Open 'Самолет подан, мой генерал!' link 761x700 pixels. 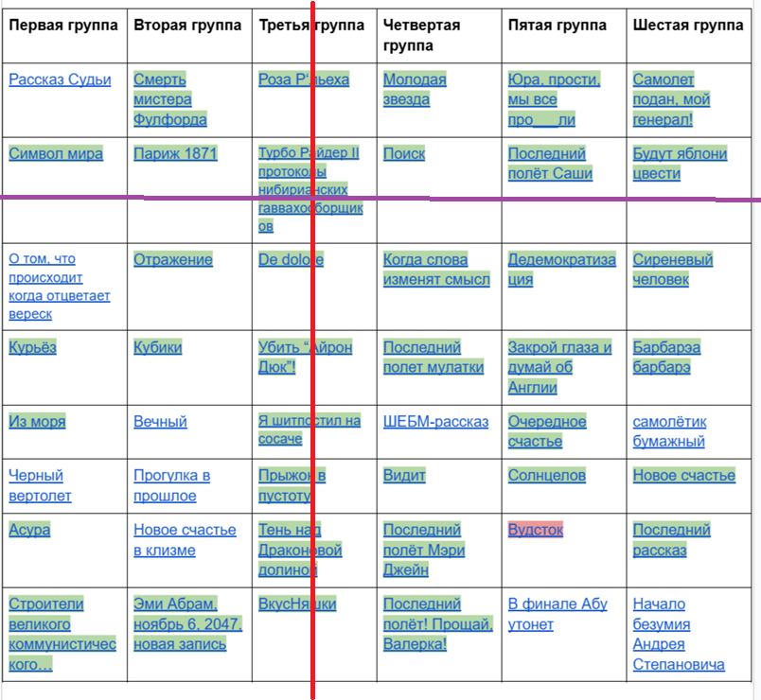click(x=671, y=99)
